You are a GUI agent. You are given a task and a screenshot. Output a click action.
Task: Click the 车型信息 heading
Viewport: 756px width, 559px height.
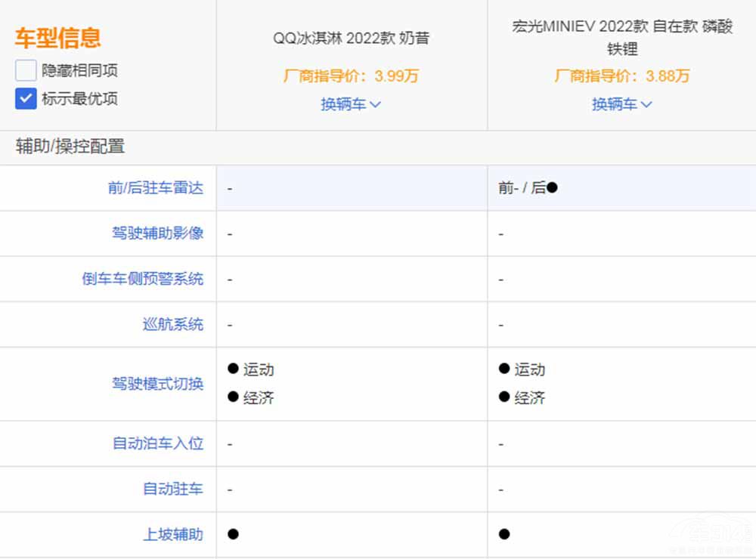[x=57, y=38]
